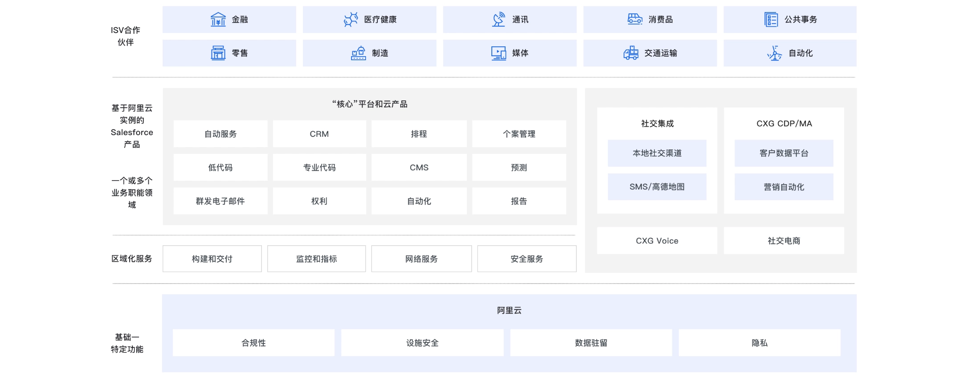Click the “核心”平台和云产品 heading
The width and height of the screenshot is (980, 379).
tap(370, 104)
